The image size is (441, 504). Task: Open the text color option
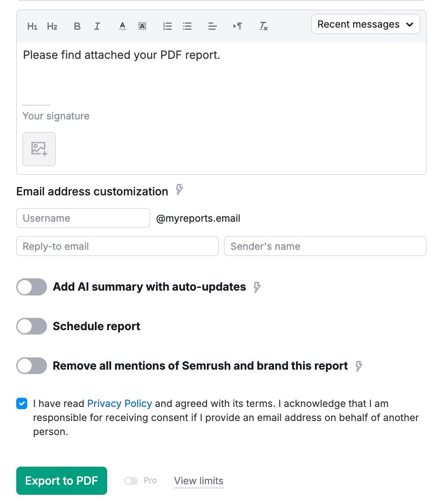click(122, 26)
